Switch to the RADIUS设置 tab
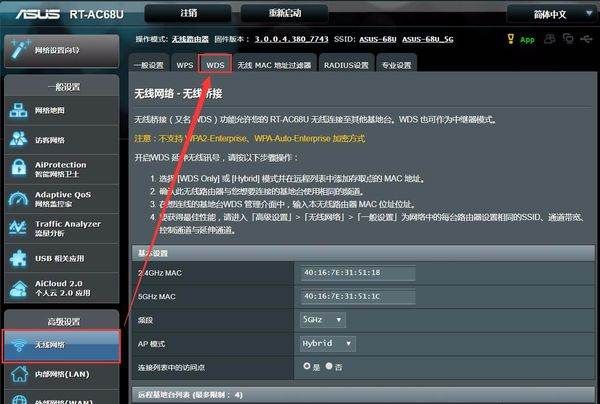The width and height of the screenshot is (600, 404). [345, 64]
